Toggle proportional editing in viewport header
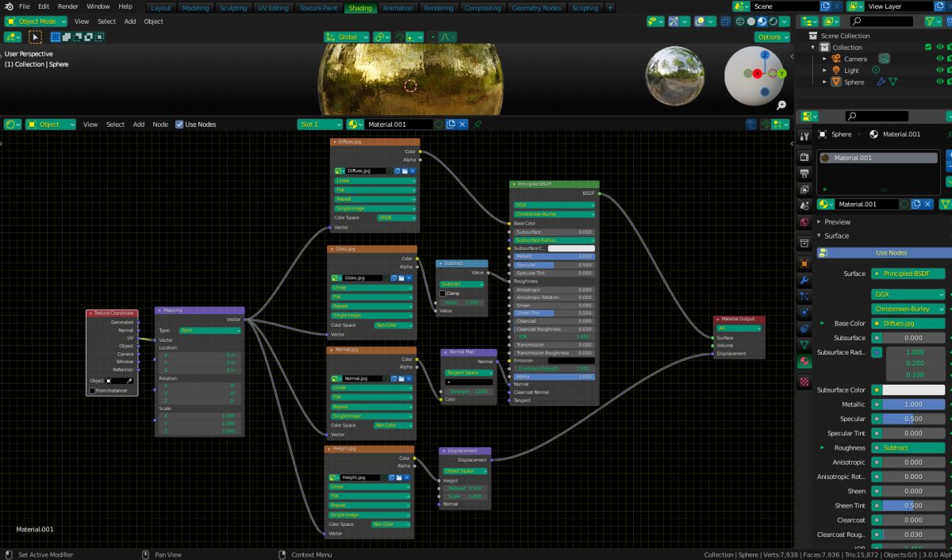This screenshot has height=560, width=952. coord(432,36)
